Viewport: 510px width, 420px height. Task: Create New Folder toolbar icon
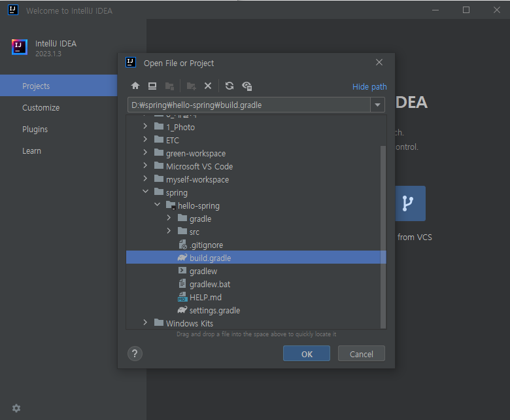tap(191, 86)
